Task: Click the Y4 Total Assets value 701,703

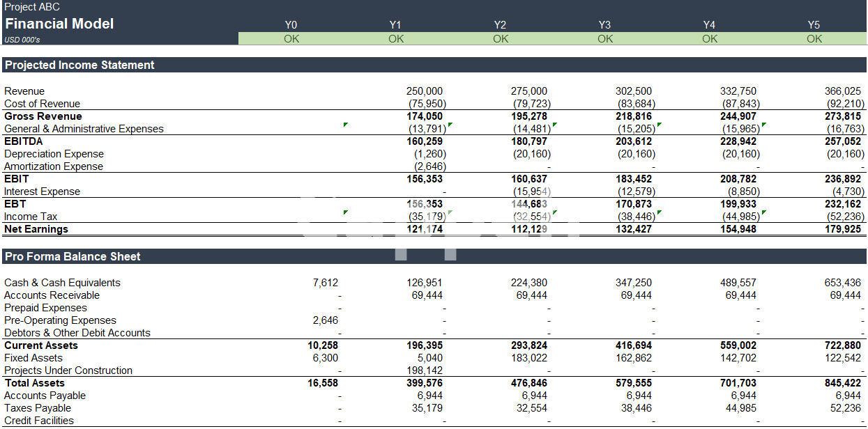Action: pyautogui.click(x=738, y=383)
